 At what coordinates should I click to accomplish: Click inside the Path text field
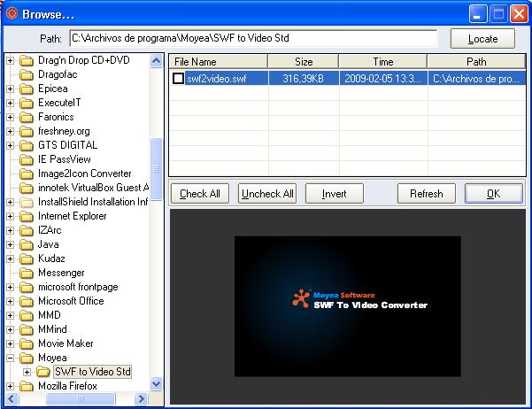coord(253,38)
